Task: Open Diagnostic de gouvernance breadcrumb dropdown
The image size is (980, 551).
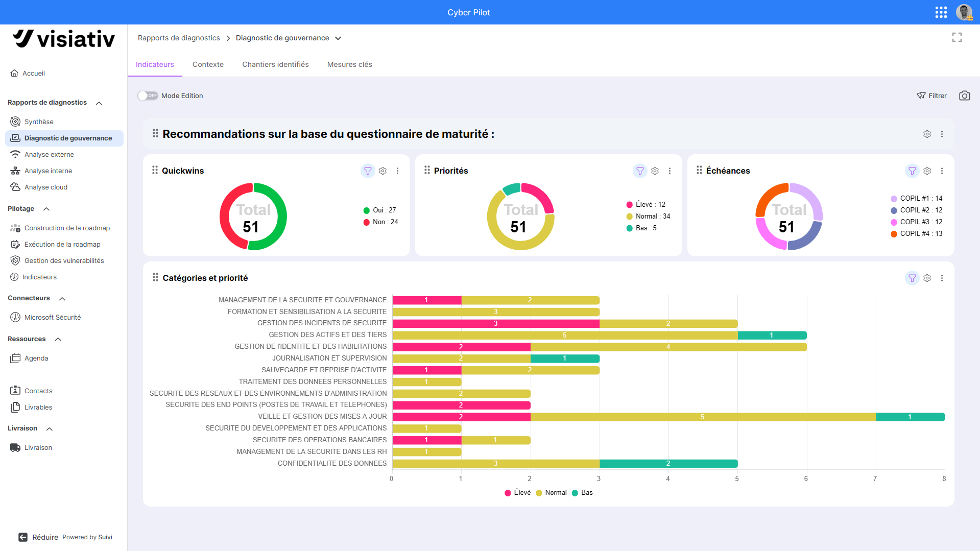Action: pos(338,38)
